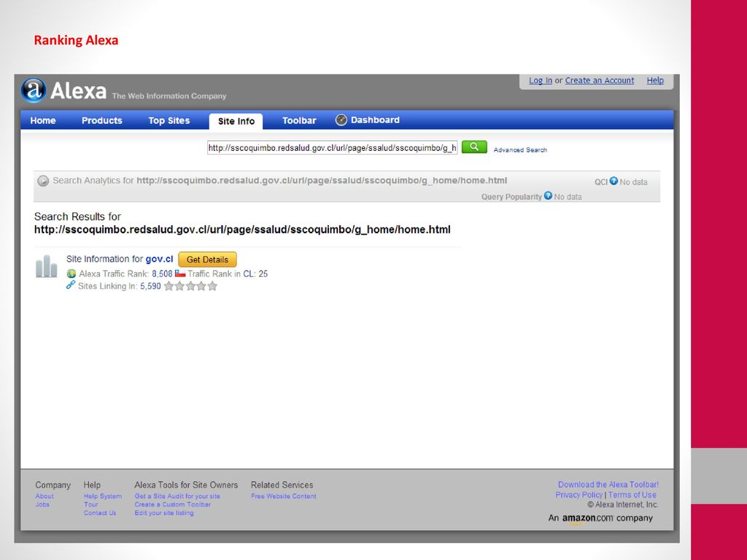
Task: Click the globe icon by Alexa Traffic Rank
Action: [x=71, y=274]
